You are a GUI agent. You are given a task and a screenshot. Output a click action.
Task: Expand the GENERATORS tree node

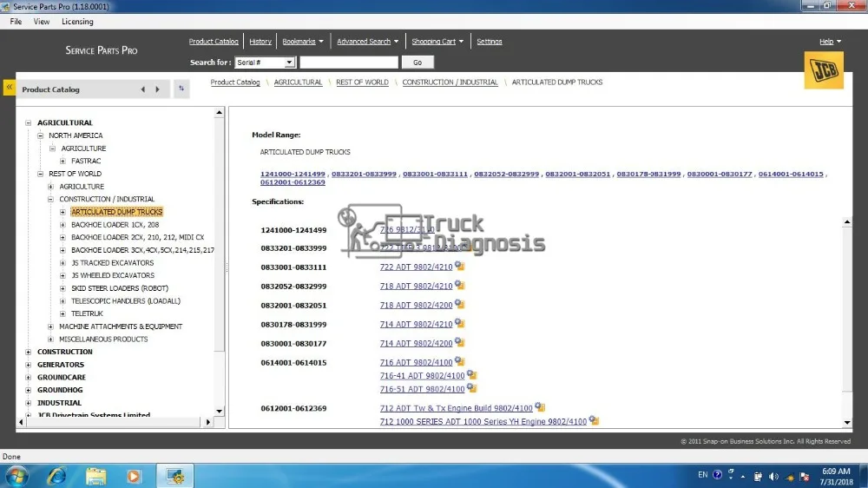tap(29, 365)
